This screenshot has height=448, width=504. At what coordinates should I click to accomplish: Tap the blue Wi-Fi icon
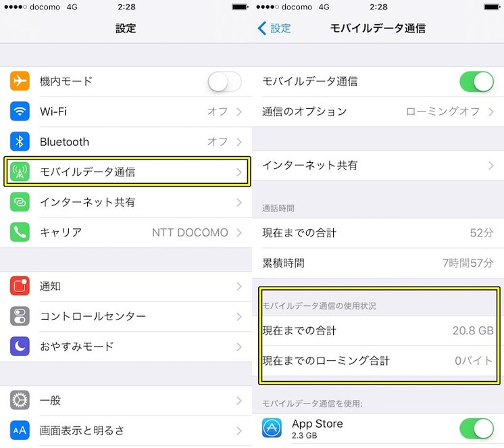point(20,111)
